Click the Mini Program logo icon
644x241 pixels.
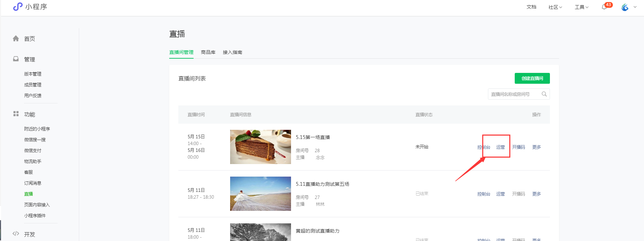pyautogui.click(x=18, y=7)
